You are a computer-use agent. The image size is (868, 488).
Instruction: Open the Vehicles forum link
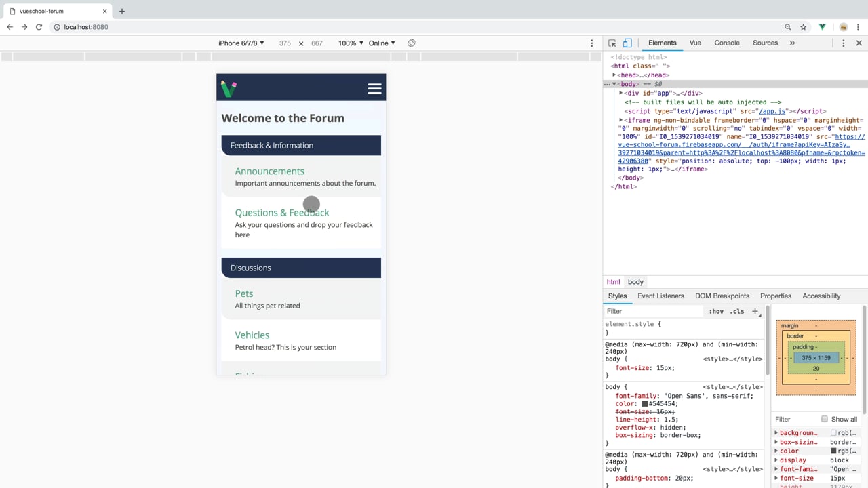252,335
